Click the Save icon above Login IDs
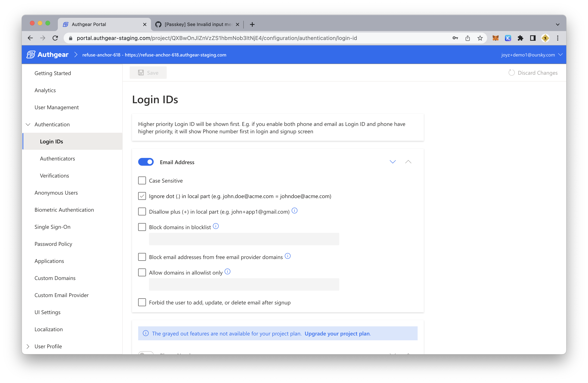Viewport: 588px width, 383px height. [x=141, y=72]
